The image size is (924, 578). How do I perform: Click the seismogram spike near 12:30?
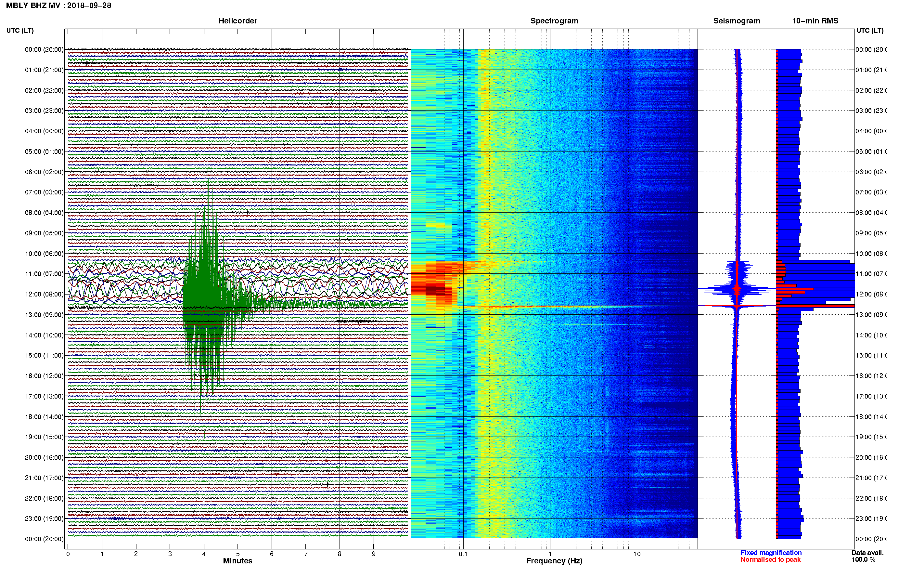click(737, 306)
